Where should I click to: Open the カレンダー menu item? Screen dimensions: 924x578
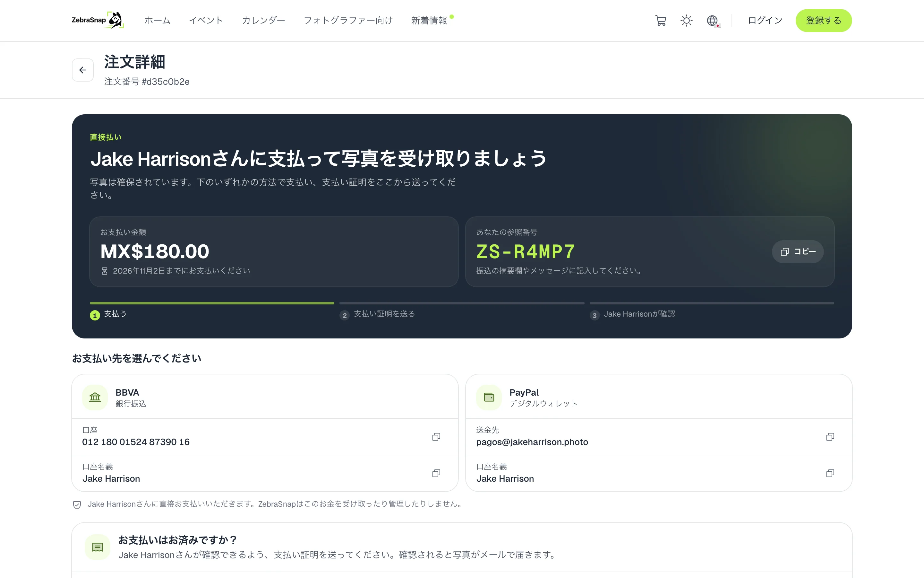(263, 21)
